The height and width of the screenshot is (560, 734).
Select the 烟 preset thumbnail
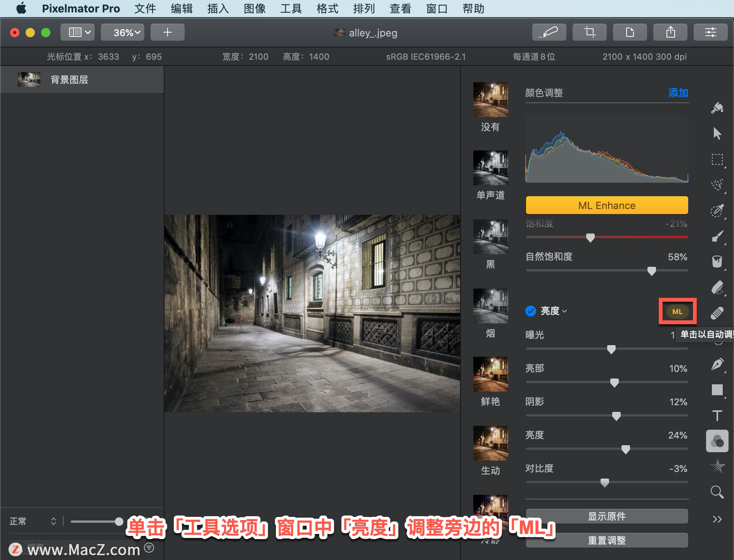490,306
